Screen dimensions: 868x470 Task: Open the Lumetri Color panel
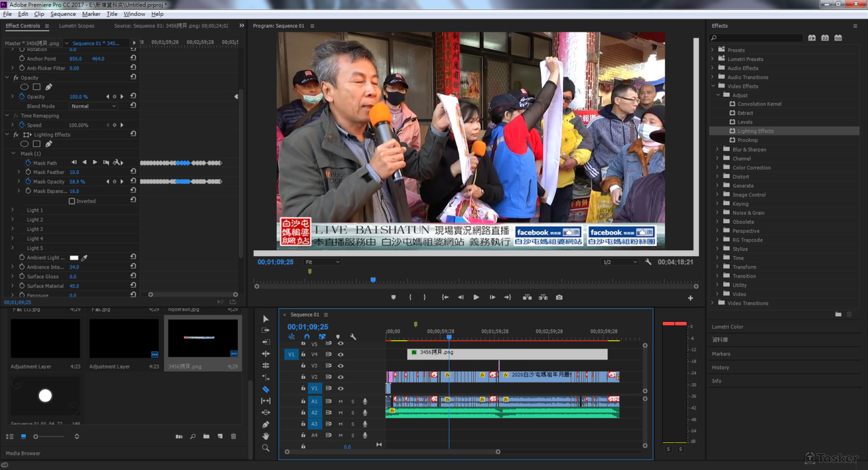pyautogui.click(x=728, y=327)
